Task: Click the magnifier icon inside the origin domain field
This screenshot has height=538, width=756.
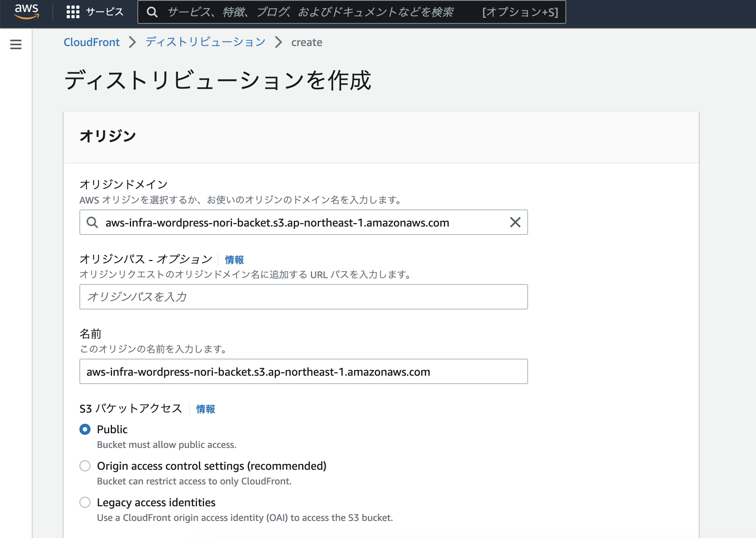Action: pos(92,223)
